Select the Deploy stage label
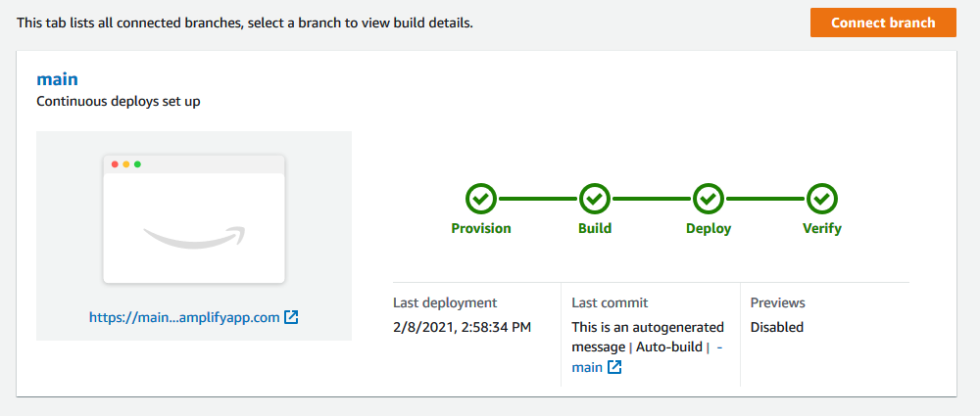This screenshot has height=416, width=980. pyautogui.click(x=709, y=229)
